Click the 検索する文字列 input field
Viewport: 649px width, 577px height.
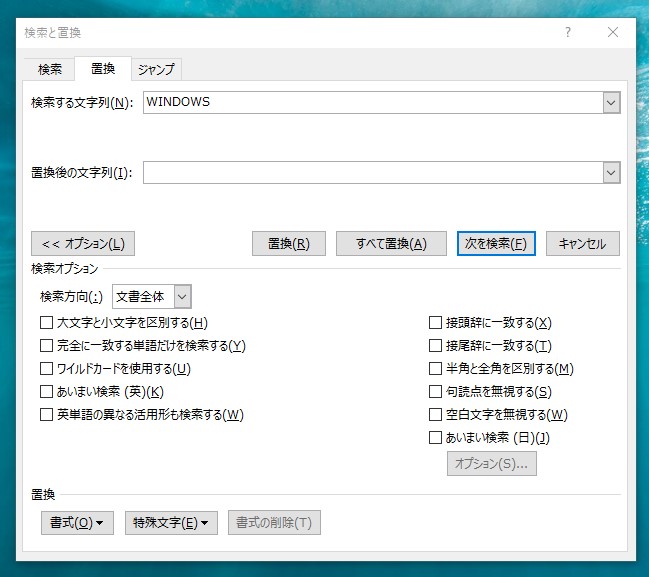coord(372,102)
